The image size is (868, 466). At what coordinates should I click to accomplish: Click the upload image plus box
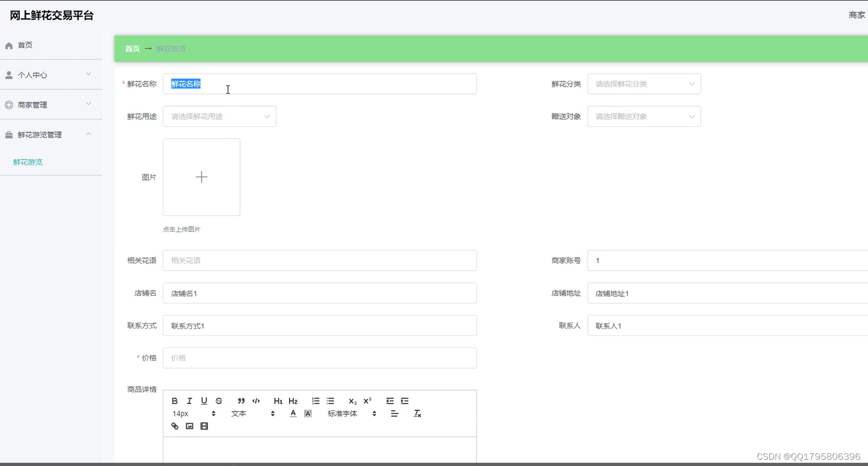coord(201,177)
